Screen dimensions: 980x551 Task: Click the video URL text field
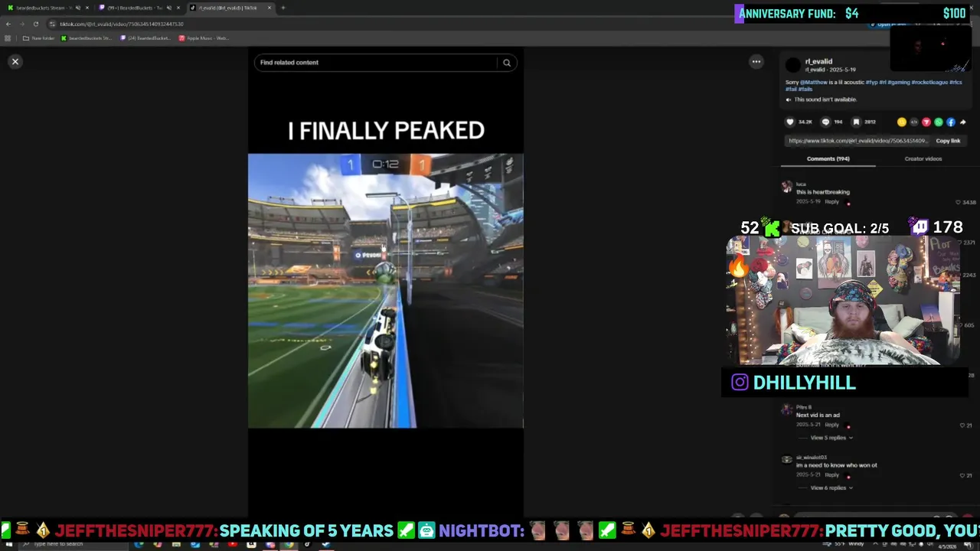[x=857, y=141]
